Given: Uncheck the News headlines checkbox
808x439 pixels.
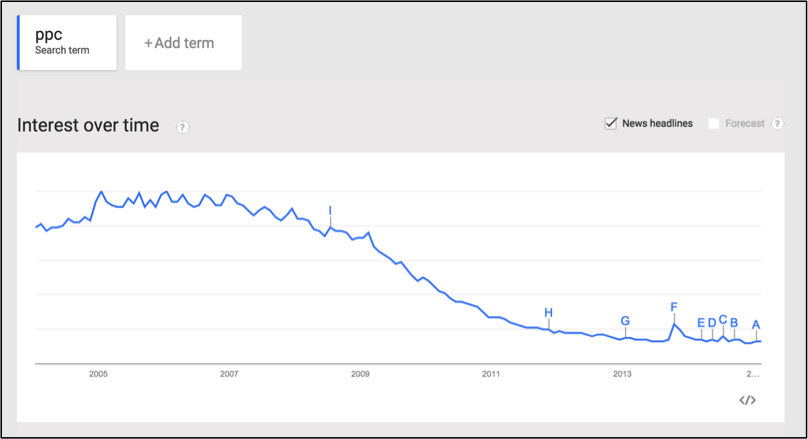Looking at the screenshot, I should (x=611, y=123).
